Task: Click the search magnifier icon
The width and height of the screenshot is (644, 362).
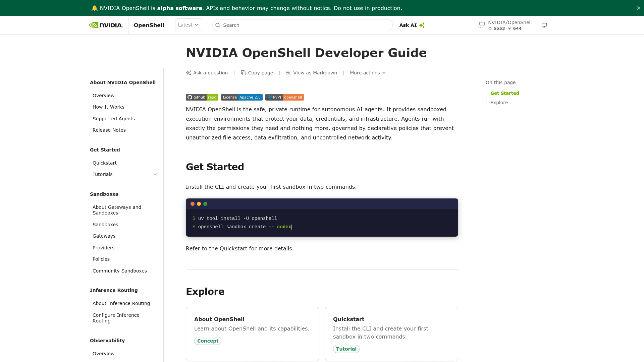Action: click(x=218, y=25)
